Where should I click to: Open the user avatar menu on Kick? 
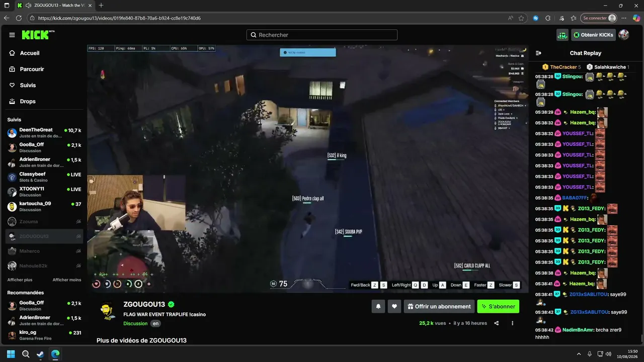coord(624,35)
